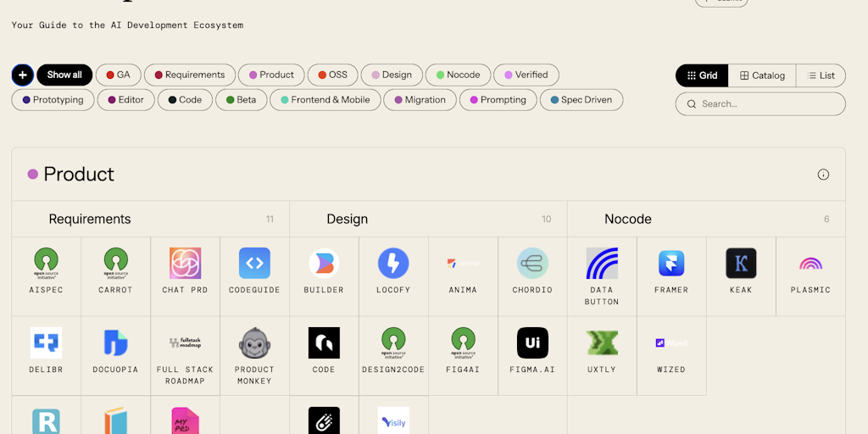Image resolution: width=868 pixels, height=434 pixels.
Task: Toggle the Design filter chip
Action: click(392, 75)
